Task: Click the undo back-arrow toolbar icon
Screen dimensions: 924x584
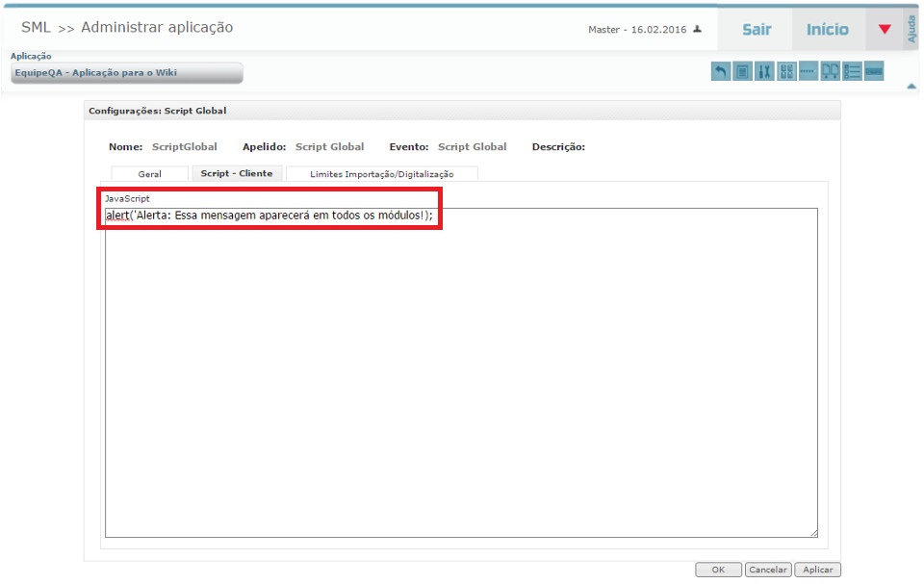Action: pyautogui.click(x=720, y=70)
